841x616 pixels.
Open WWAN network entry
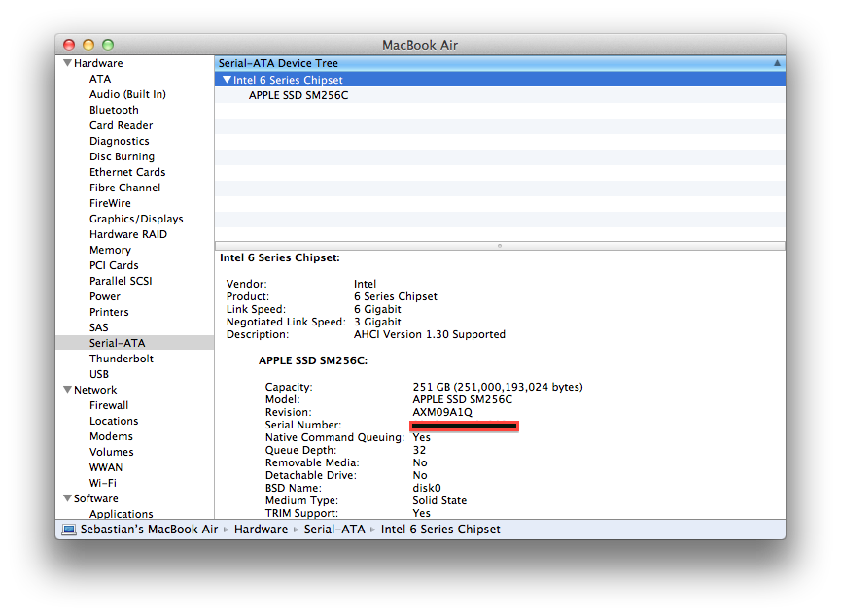coord(106,467)
